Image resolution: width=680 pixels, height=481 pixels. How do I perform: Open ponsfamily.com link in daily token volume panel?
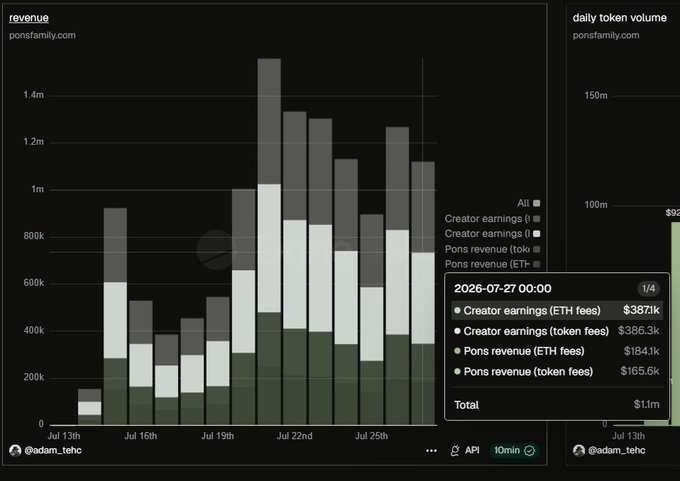(x=606, y=35)
